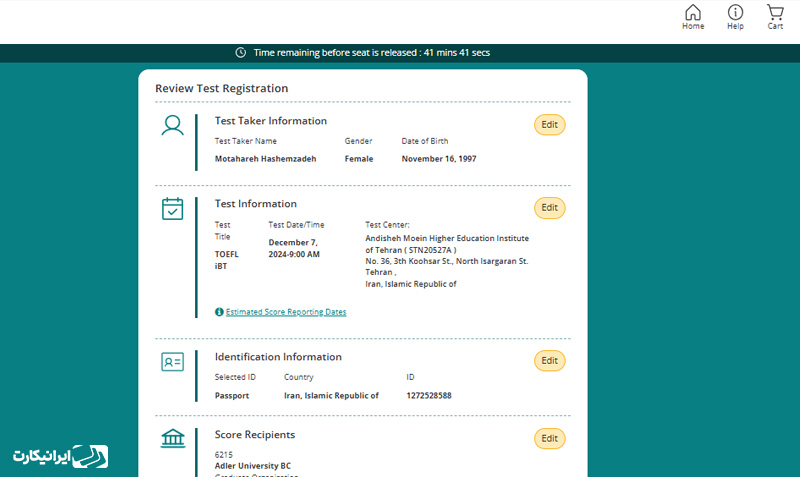Click the time remaining message
Screen dimensions: 800x477
(371, 53)
